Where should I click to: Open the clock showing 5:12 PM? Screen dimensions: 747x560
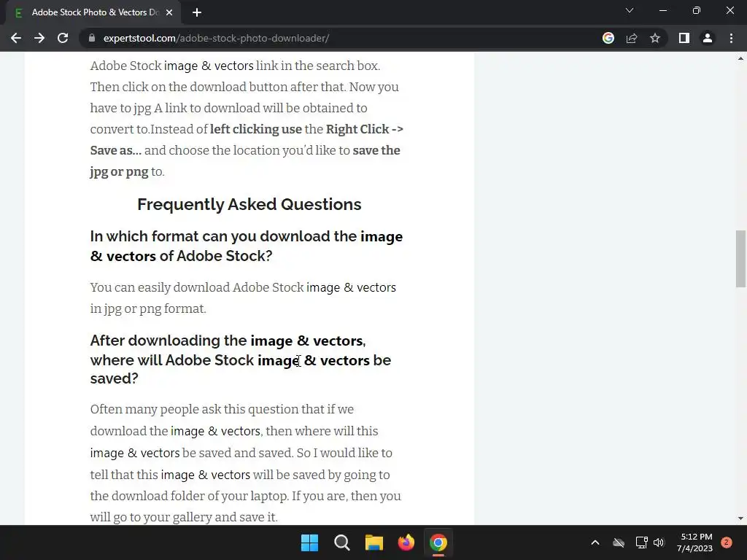(695, 542)
